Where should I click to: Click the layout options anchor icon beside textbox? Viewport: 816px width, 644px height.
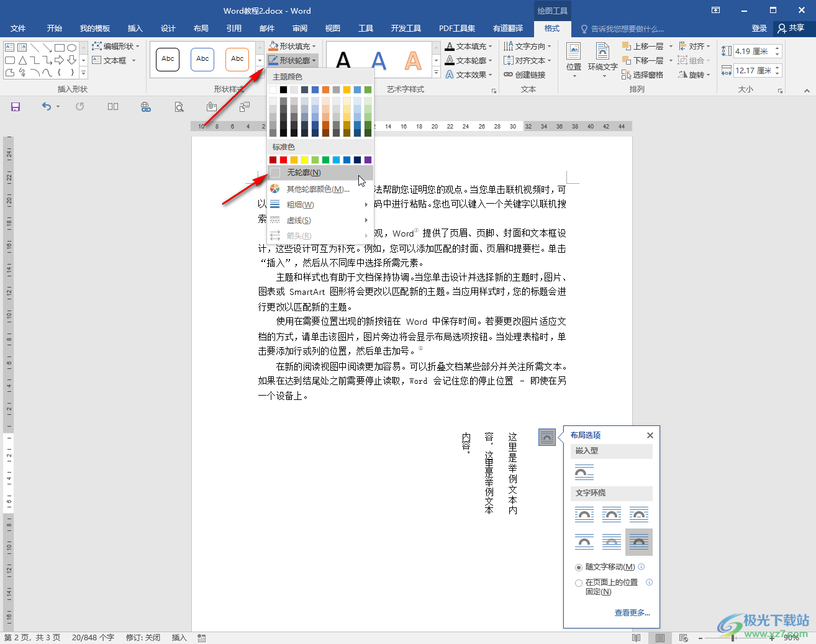[547, 437]
